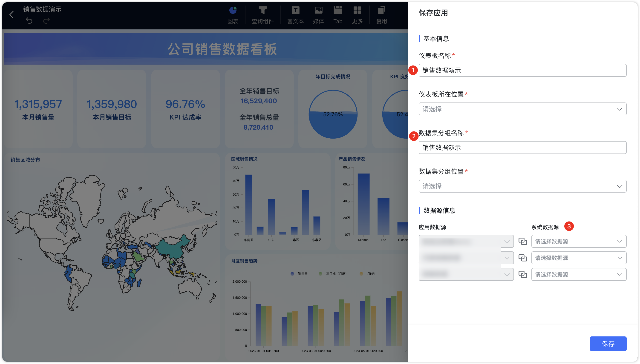Image resolution: width=640 pixels, height=364 pixels.
Task: Open the 图表 chart toolbar item
Action: pos(233,15)
